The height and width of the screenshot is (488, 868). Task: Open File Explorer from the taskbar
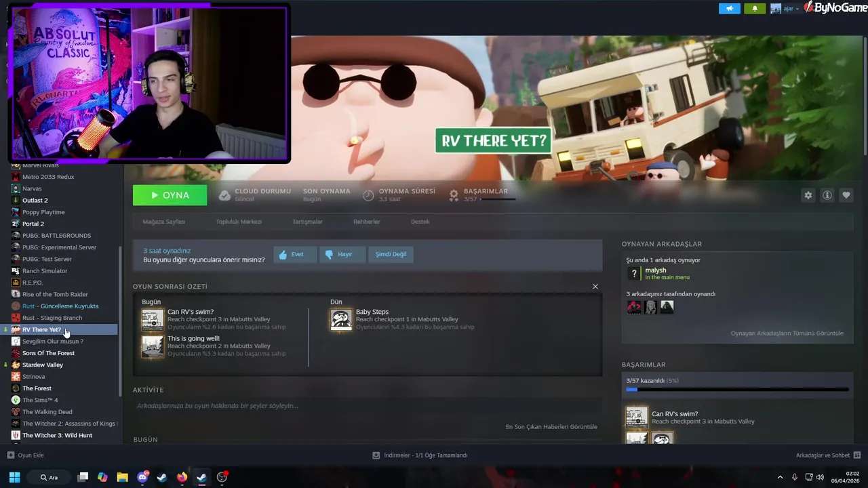pyautogui.click(x=122, y=477)
